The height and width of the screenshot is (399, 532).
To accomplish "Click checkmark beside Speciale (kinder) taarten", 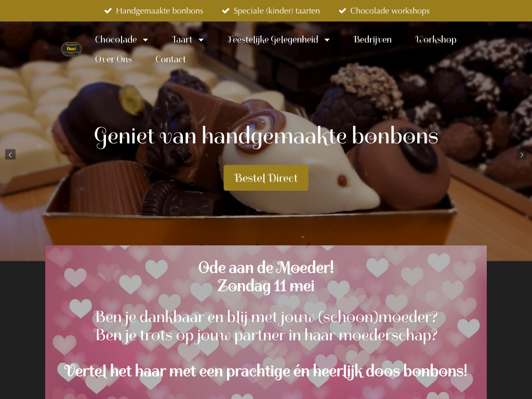I will click(225, 11).
